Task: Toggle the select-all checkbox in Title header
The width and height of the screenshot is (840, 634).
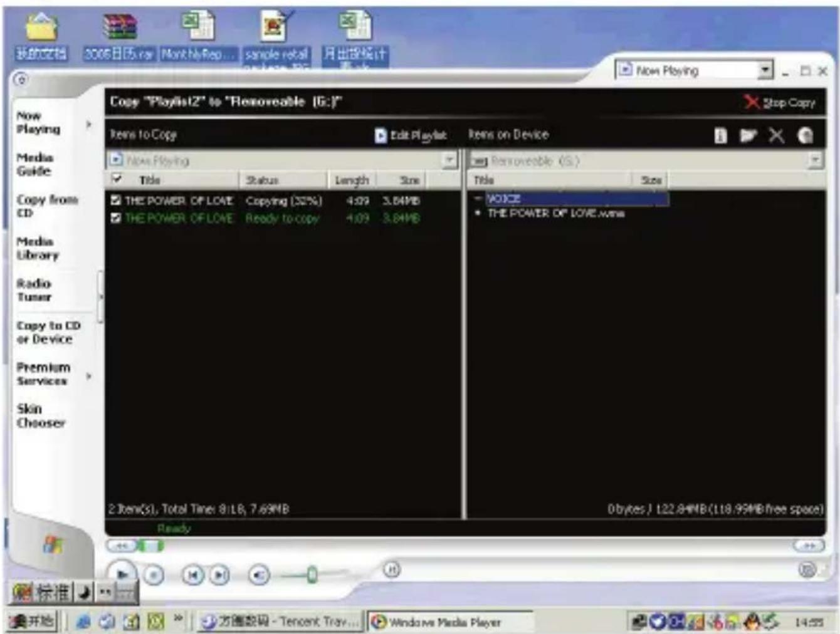Action: click(x=117, y=179)
